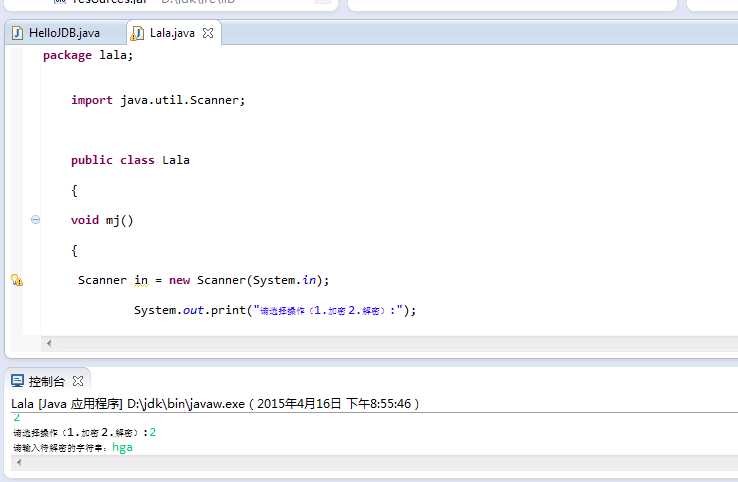Click the 'import' keyword
This screenshot has height=482, width=738.
click(x=92, y=100)
